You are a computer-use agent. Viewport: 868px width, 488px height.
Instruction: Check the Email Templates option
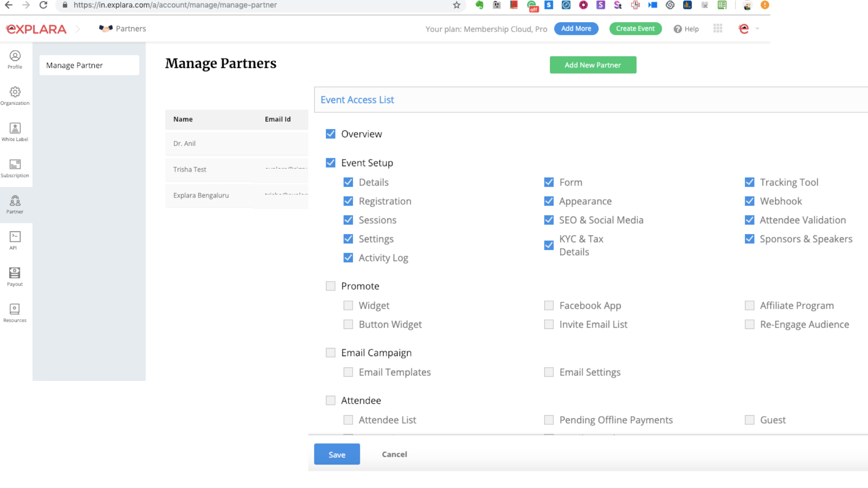(348, 372)
